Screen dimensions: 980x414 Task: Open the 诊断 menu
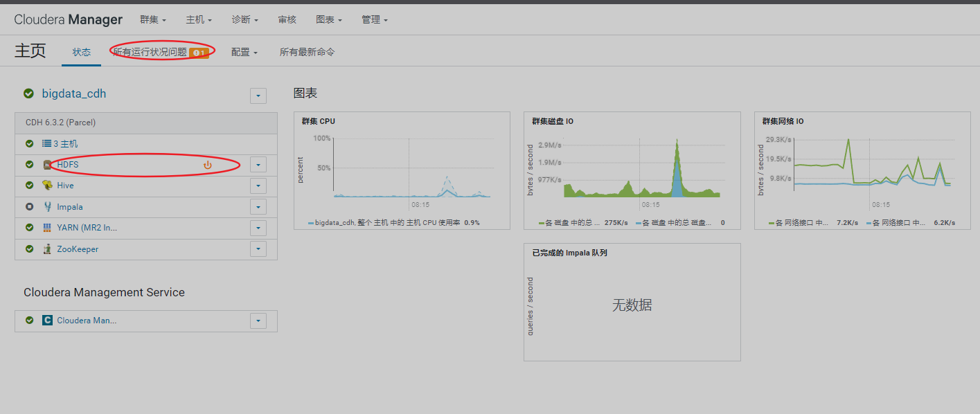coord(244,19)
